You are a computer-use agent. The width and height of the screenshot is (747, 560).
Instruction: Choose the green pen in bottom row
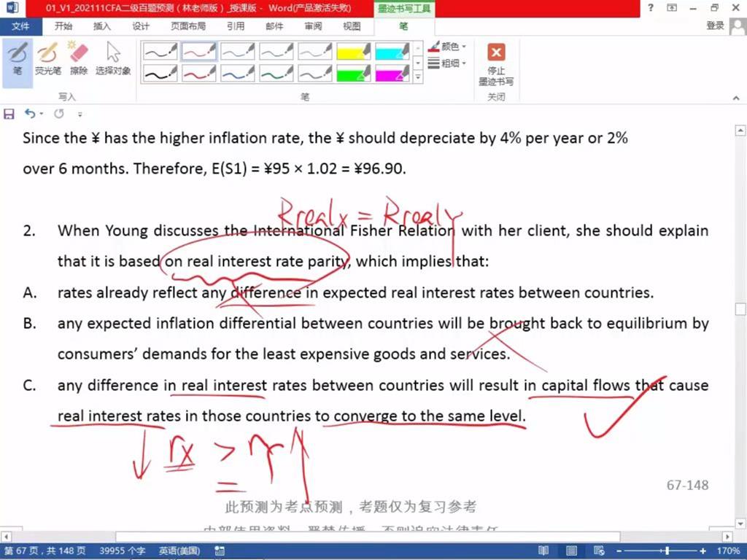click(276, 73)
